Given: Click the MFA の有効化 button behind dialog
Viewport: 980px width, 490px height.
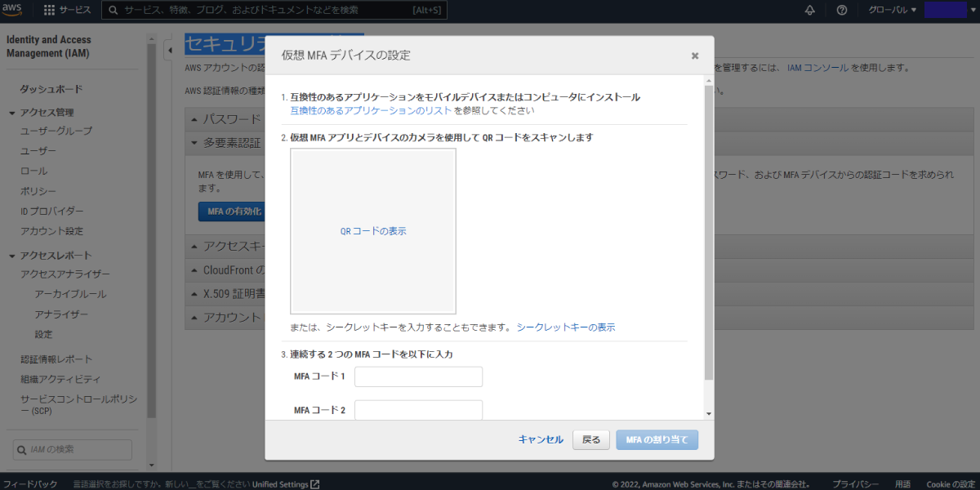Looking at the screenshot, I should tap(231, 212).
